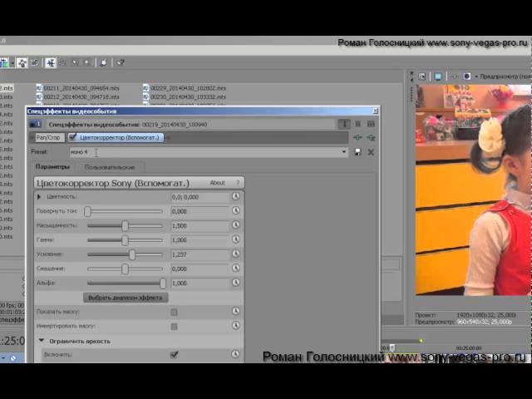Click the Смещение animate clock icon
The image size is (532, 399).
click(236, 268)
